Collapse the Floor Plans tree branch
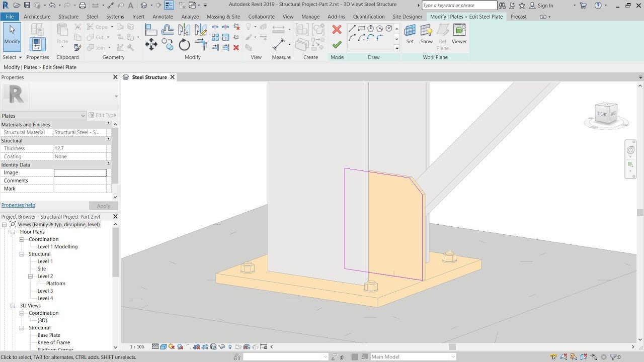The height and width of the screenshot is (362, 644). tap(13, 232)
